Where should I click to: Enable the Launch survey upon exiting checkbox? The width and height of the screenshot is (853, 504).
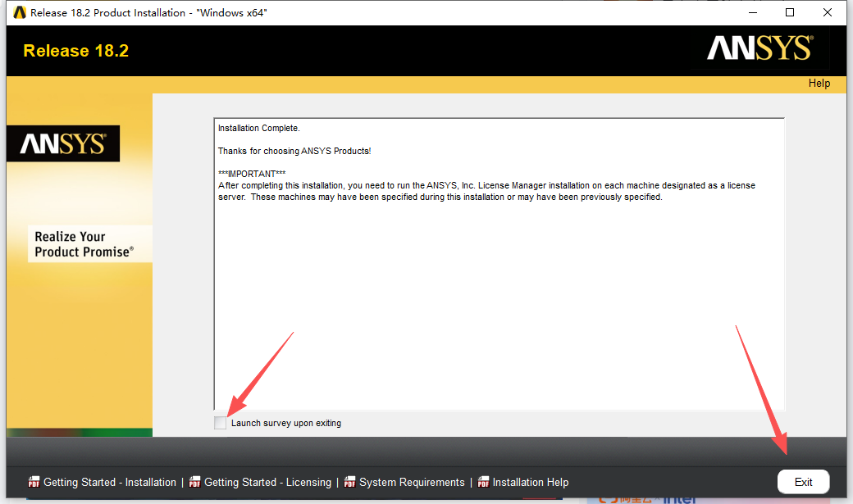(x=220, y=423)
